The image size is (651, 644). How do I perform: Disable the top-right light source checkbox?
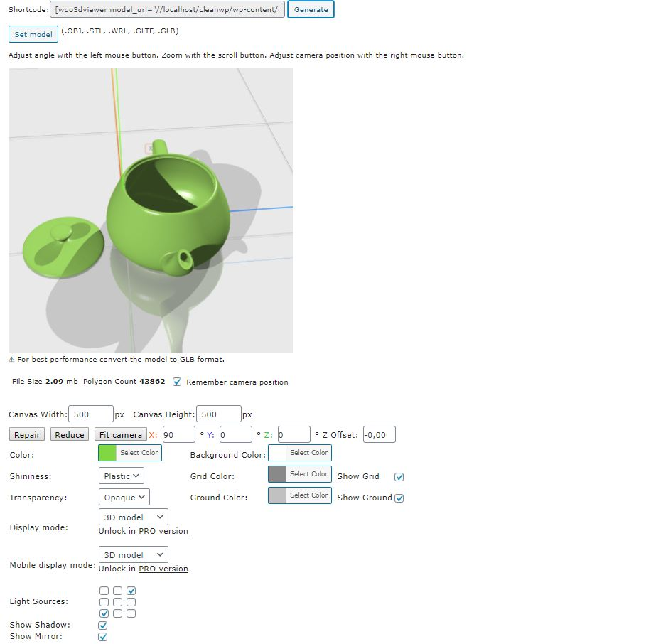131,591
